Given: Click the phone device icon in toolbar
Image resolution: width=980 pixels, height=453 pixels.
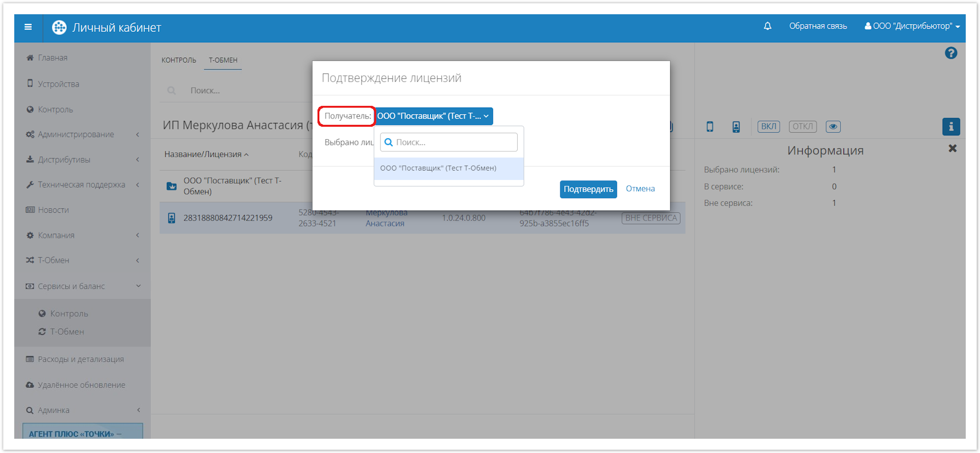Looking at the screenshot, I should (x=710, y=127).
